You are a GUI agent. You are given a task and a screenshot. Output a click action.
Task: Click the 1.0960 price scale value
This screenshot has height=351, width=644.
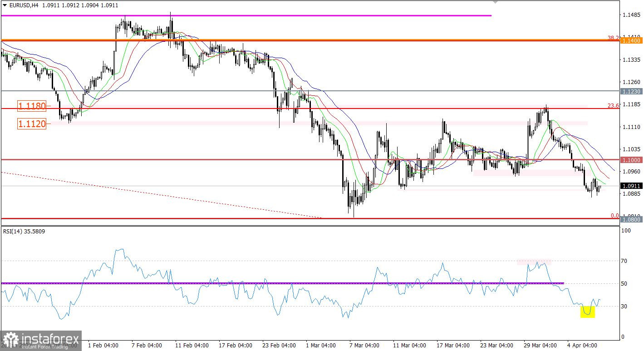click(x=632, y=172)
